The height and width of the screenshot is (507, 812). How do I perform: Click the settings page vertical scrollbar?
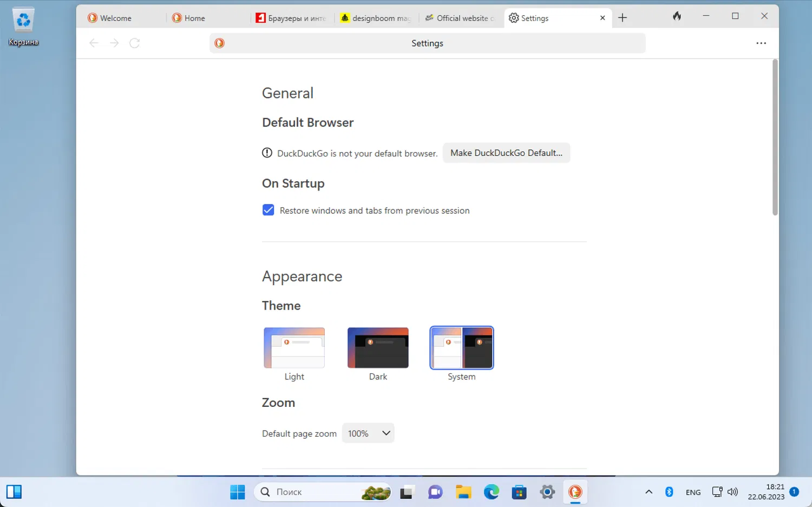point(775,138)
